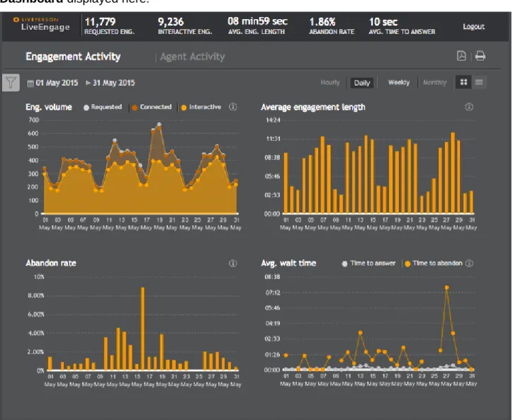
Task: Switch to grid view icon
Action: point(463,82)
